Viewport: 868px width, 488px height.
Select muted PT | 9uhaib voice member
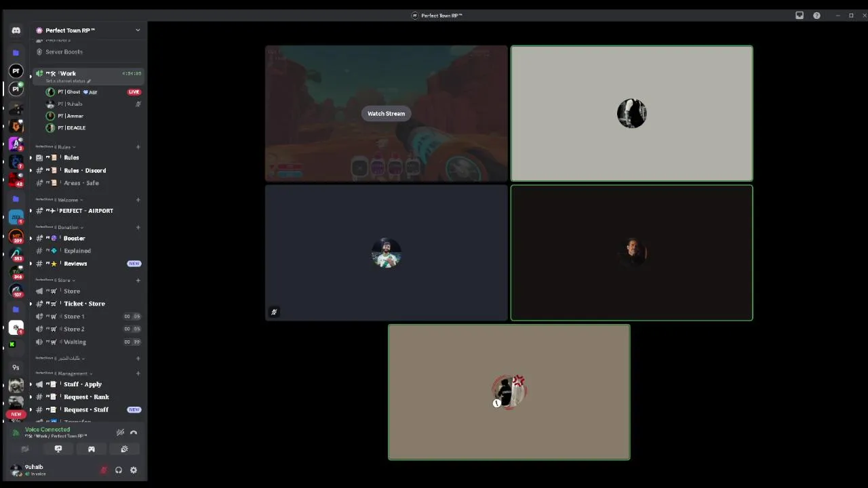[93, 104]
